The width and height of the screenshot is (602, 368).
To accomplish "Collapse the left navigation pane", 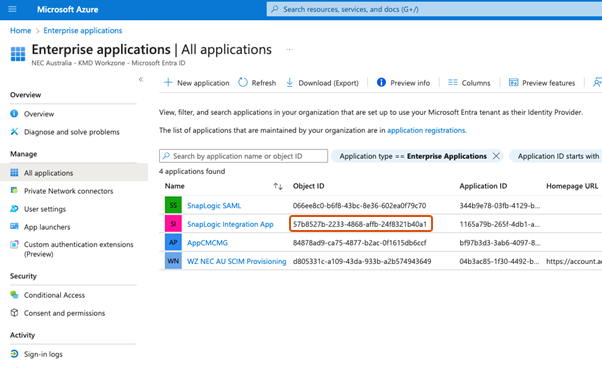I will (x=141, y=79).
